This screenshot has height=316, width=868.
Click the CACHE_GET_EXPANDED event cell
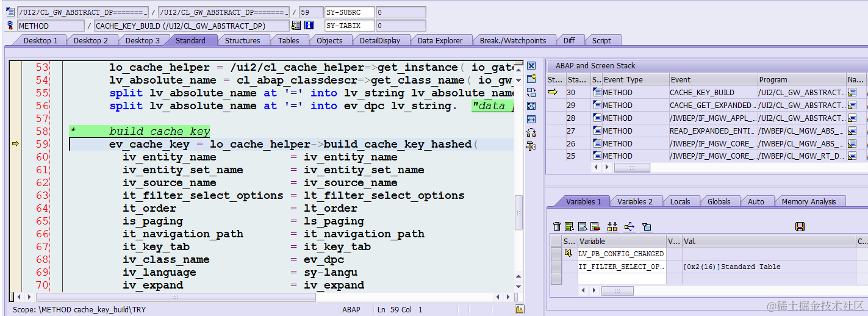click(x=712, y=105)
